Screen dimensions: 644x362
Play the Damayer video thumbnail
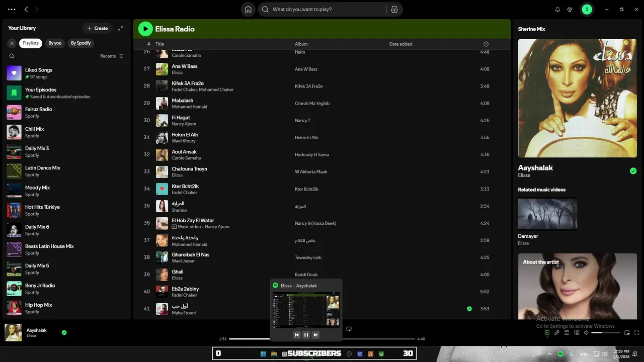pos(547,214)
